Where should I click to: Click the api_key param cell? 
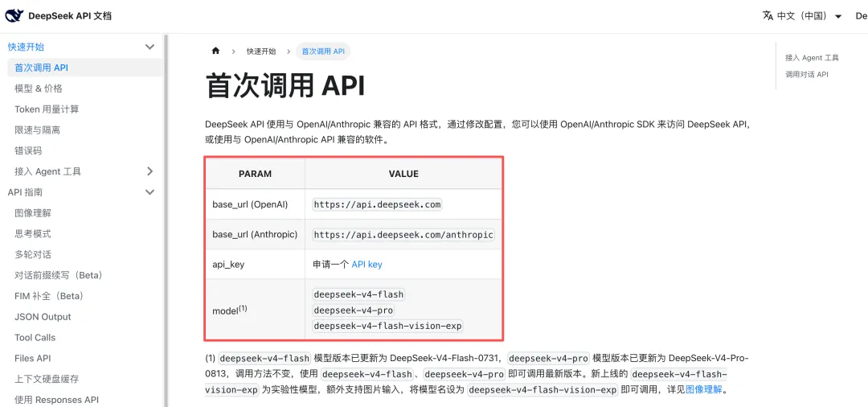(256, 265)
